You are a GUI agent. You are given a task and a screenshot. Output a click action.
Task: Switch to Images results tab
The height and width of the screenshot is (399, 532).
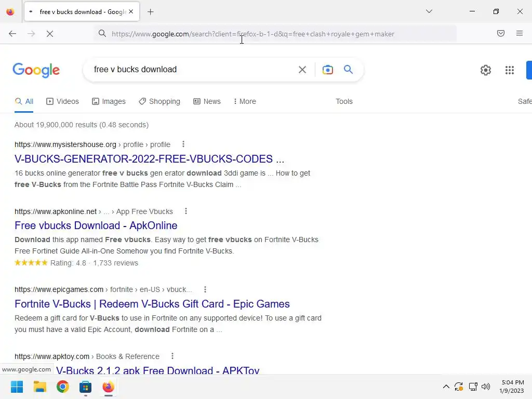click(109, 101)
